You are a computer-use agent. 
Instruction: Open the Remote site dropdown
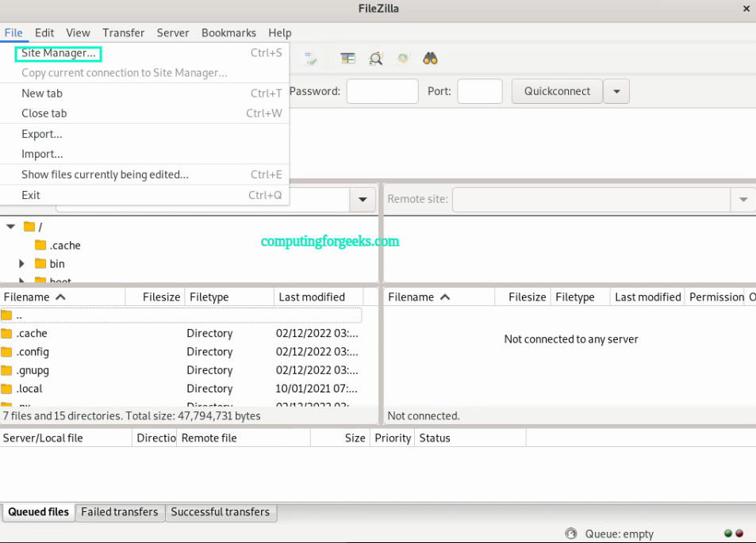[743, 199]
